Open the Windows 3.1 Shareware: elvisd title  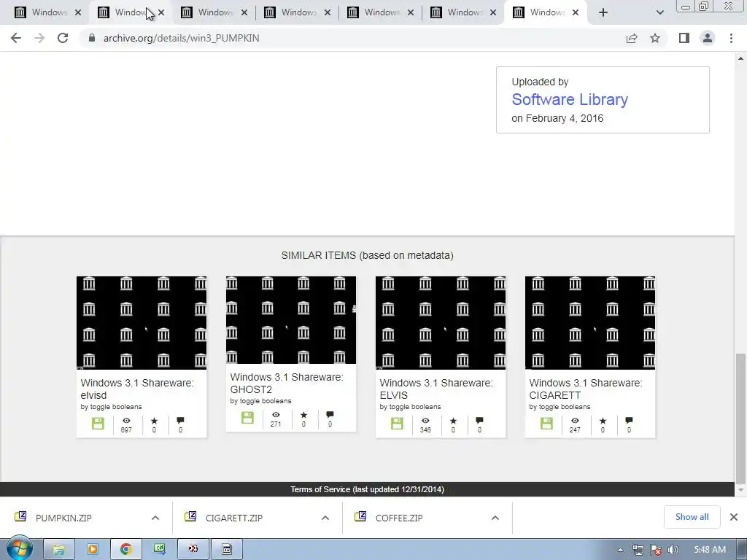pos(137,389)
